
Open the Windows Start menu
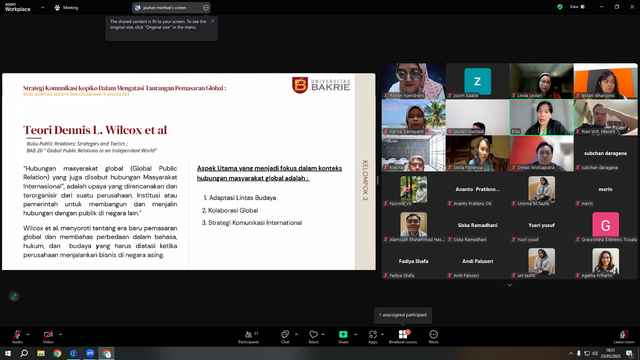click(x=8, y=353)
